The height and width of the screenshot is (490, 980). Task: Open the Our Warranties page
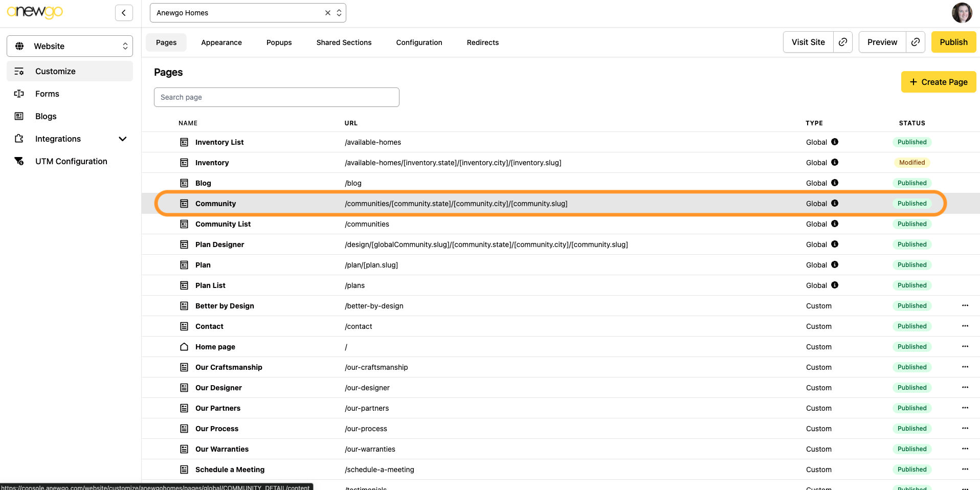pos(222,449)
